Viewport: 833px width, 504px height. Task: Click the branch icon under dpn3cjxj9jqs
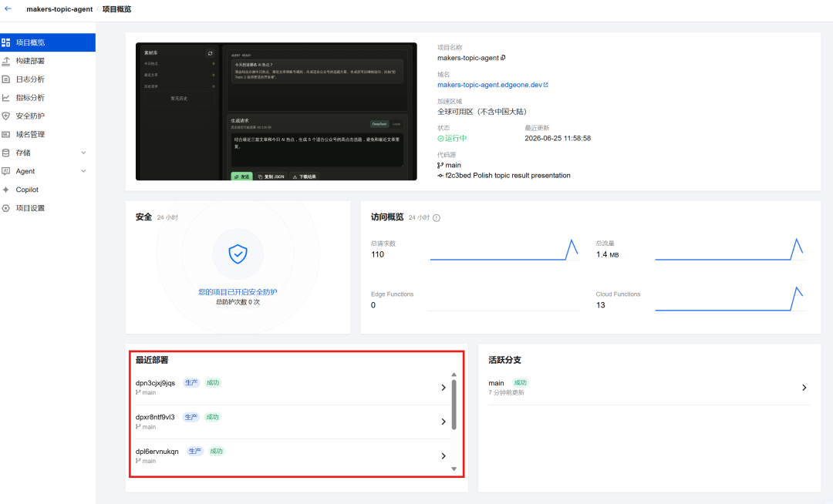point(138,392)
